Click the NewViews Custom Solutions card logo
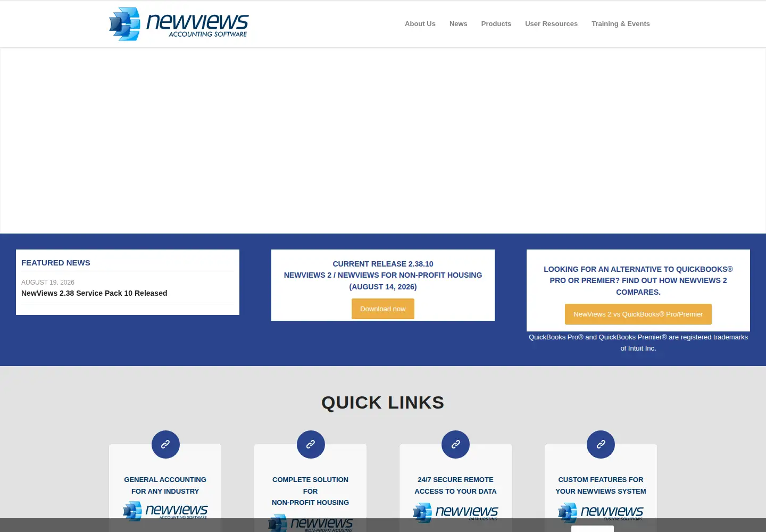This screenshot has width=766, height=532. [x=601, y=512]
